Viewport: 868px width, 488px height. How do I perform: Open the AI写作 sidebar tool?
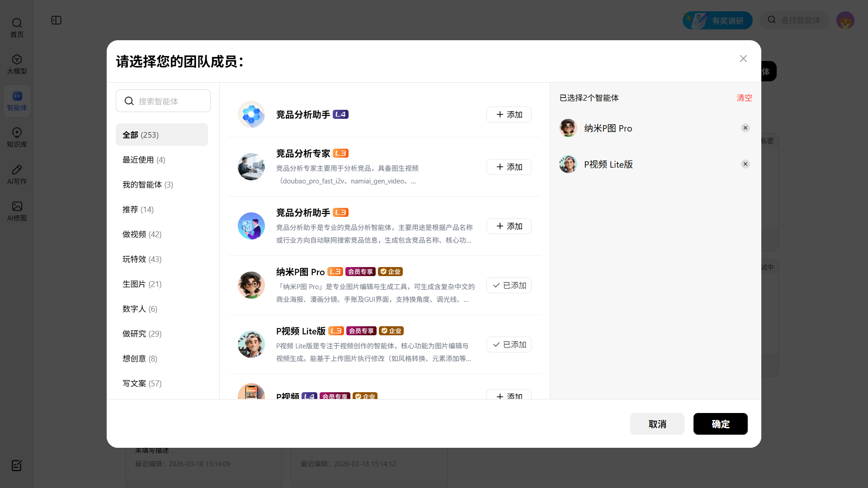17,174
